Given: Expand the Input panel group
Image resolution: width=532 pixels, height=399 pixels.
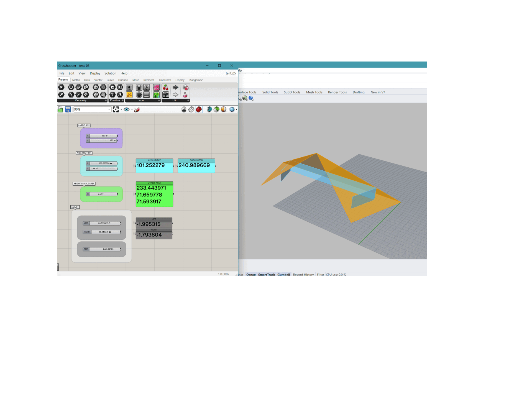Looking at the screenshot, I should 159,101.
